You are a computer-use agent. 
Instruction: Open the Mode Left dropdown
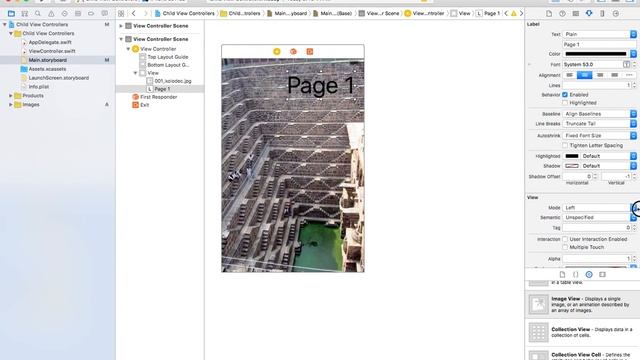[599, 208]
